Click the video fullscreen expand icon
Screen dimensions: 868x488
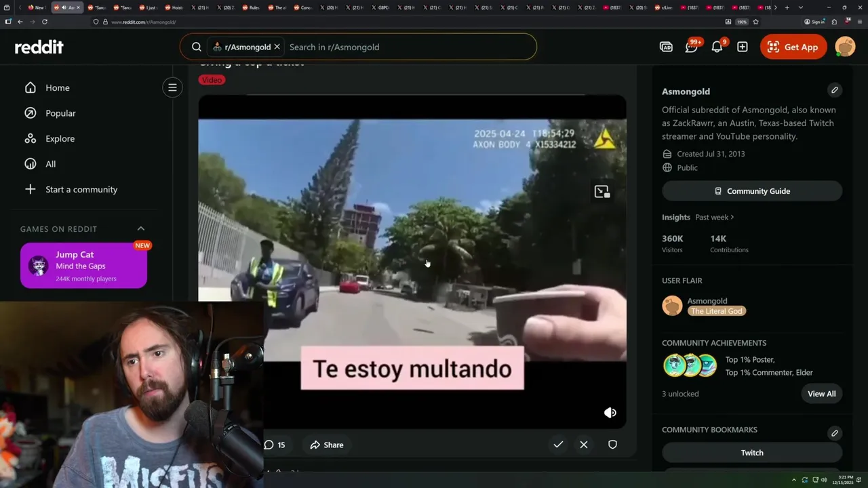(601, 192)
